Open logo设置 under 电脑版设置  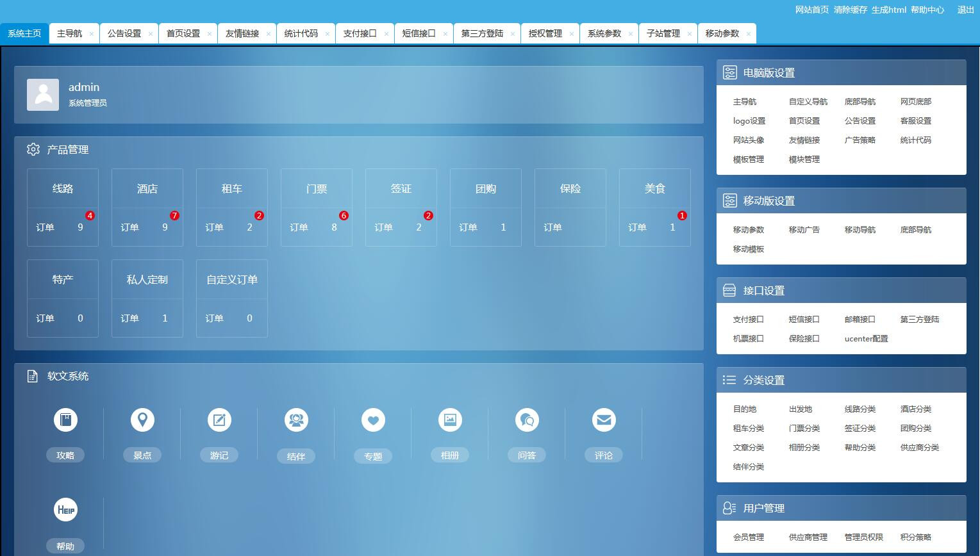tap(749, 121)
